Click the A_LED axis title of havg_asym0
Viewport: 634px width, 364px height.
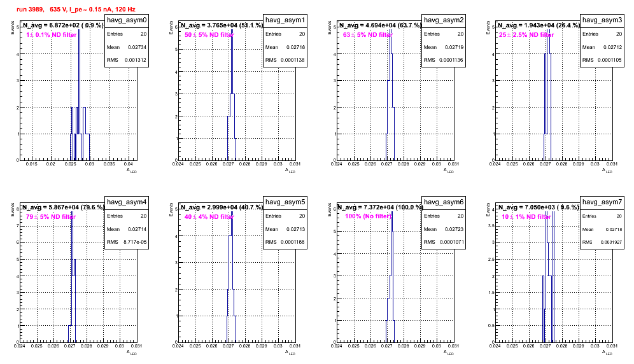pos(132,171)
